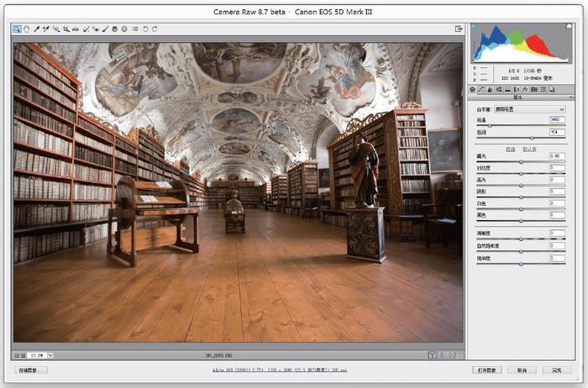Select the Hand tool
This screenshot has height=388, width=588.
tap(26, 29)
